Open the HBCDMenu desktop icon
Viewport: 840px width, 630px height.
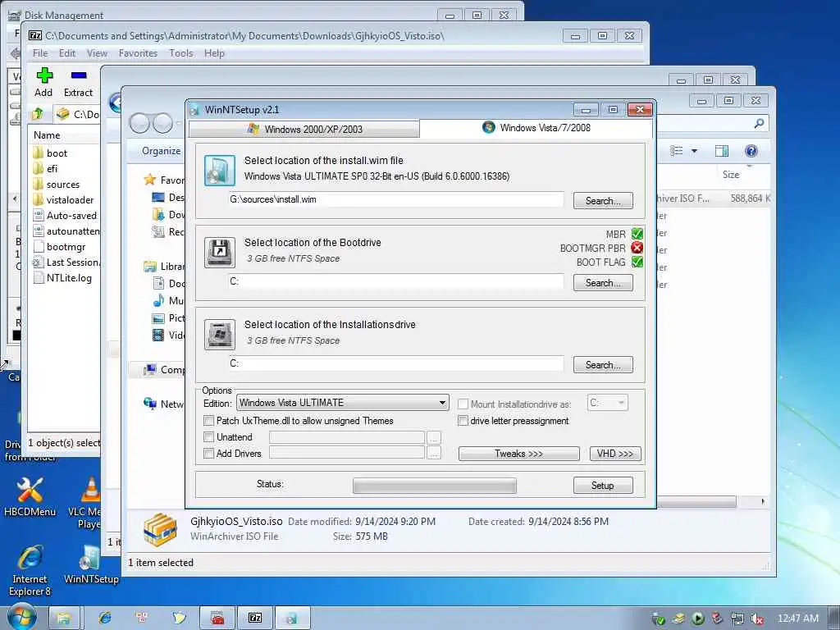click(30, 496)
